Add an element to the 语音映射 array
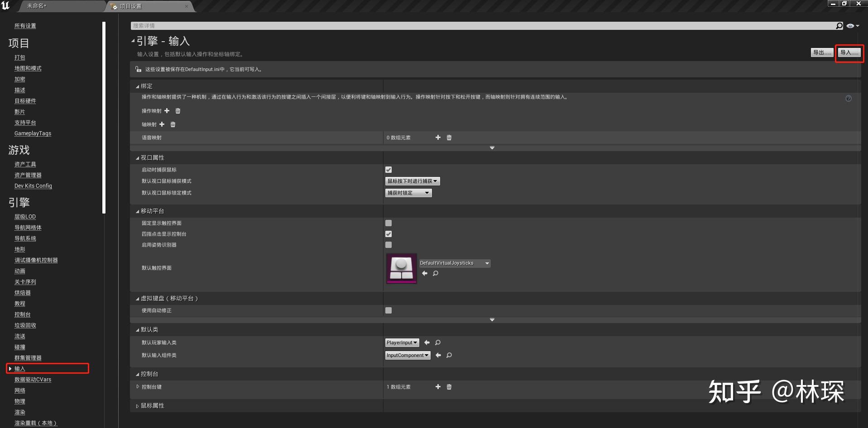 click(x=437, y=137)
